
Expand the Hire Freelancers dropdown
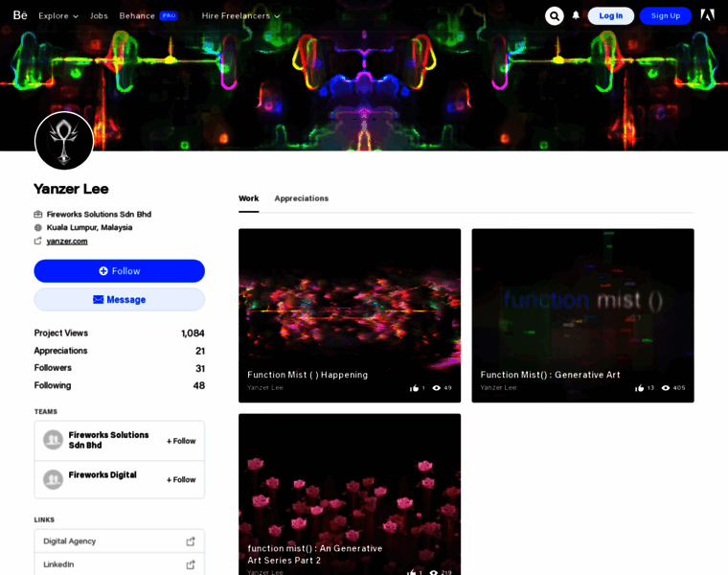(240, 15)
